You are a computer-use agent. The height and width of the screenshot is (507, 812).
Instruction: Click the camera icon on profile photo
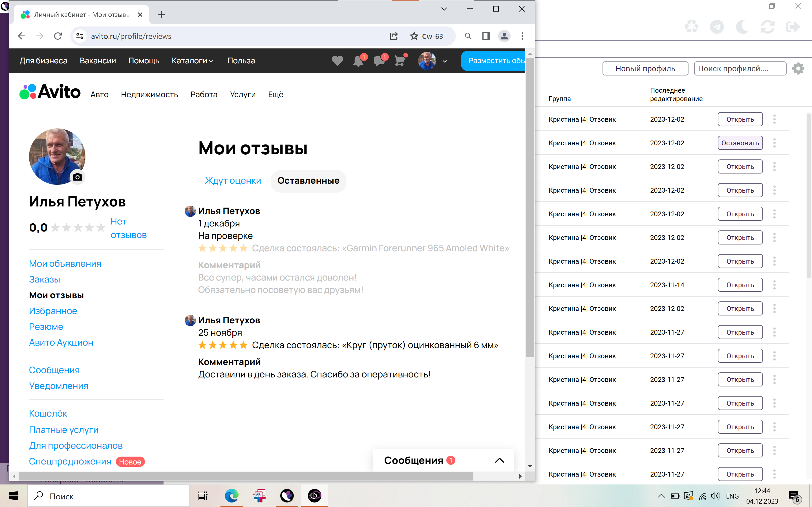(x=78, y=177)
